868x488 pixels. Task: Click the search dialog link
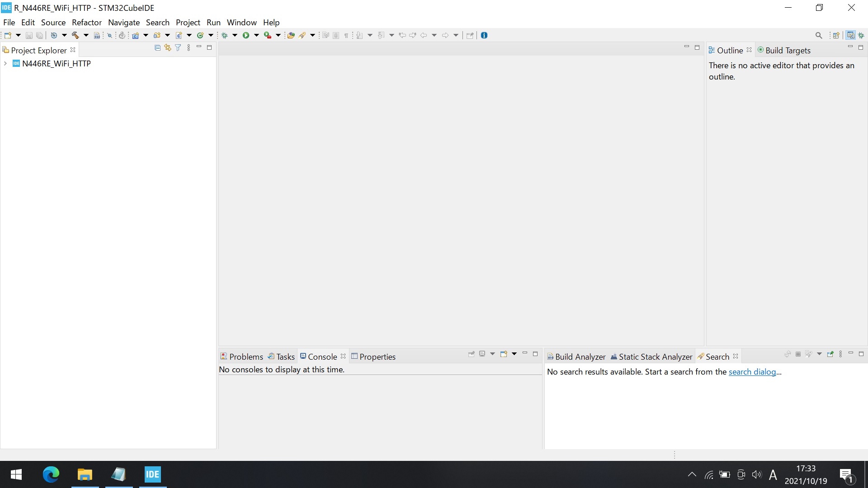(x=752, y=372)
